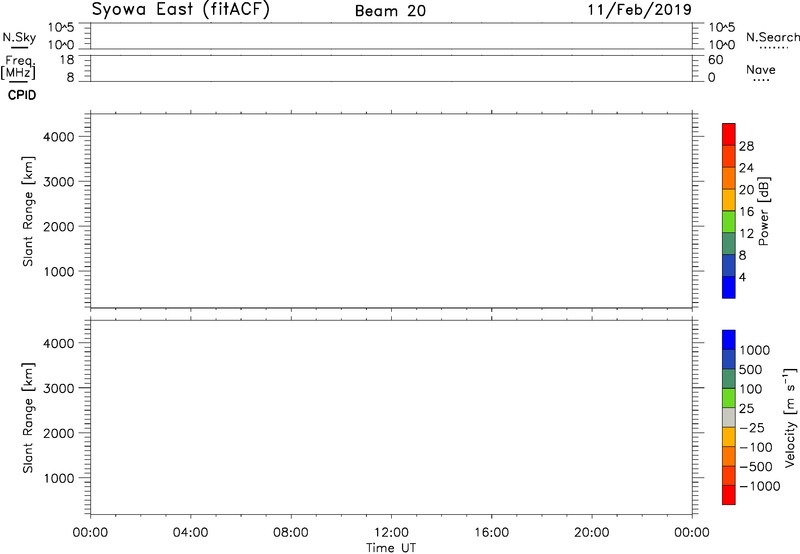Select the Freq. [MHz] axis label
Image resolution: width=800 pixels, height=554 pixels.
point(18,67)
